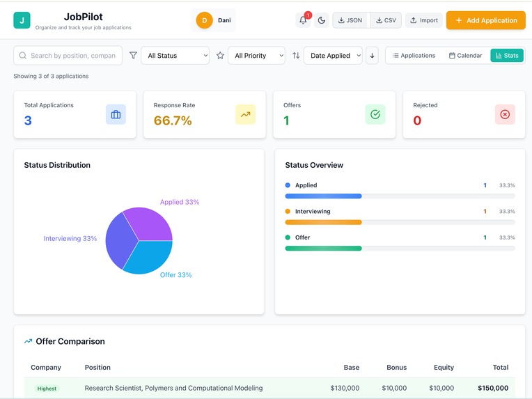Export applications as JSON
The width and height of the screenshot is (532, 399).
click(350, 20)
